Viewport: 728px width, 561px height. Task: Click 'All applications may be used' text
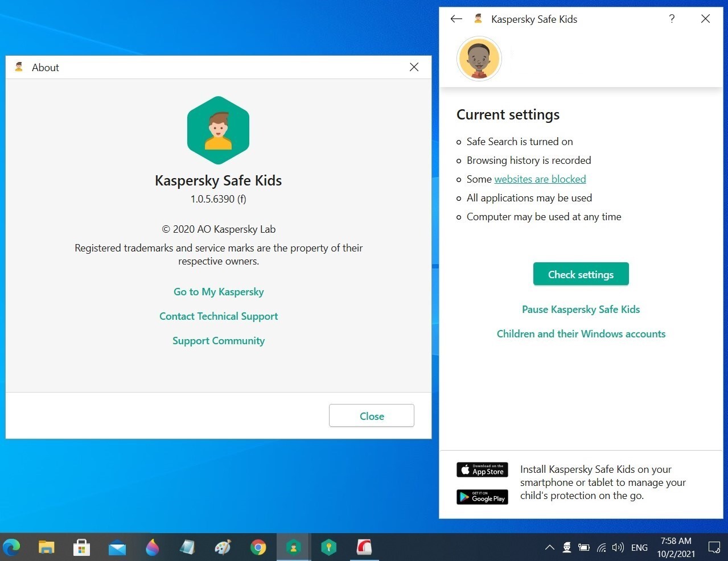[x=529, y=198]
